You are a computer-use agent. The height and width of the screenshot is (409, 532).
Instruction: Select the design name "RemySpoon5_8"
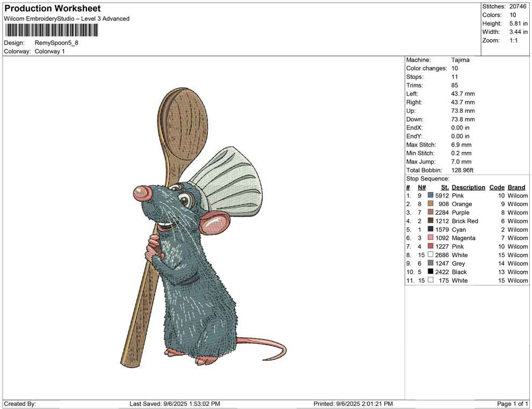(x=56, y=43)
